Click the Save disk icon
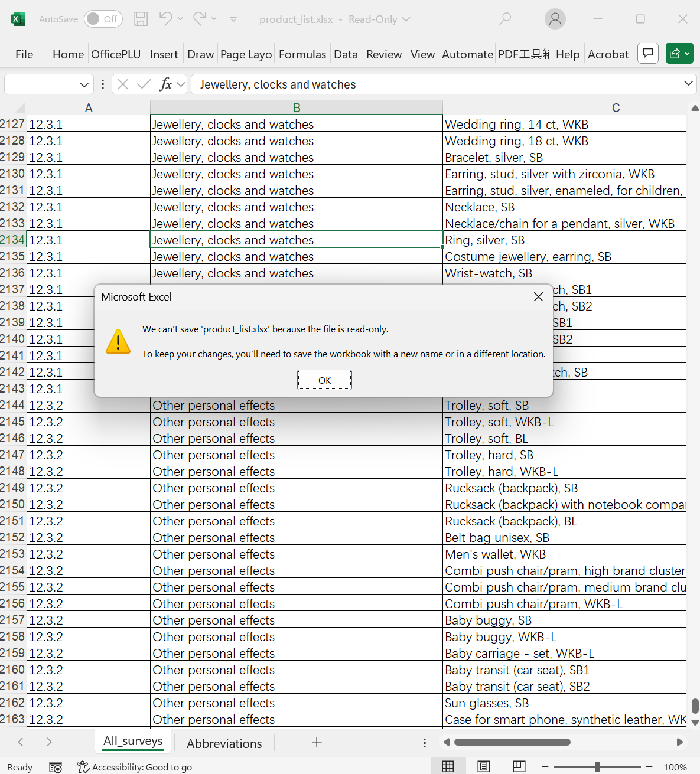The height and width of the screenshot is (774, 700). coord(141,19)
